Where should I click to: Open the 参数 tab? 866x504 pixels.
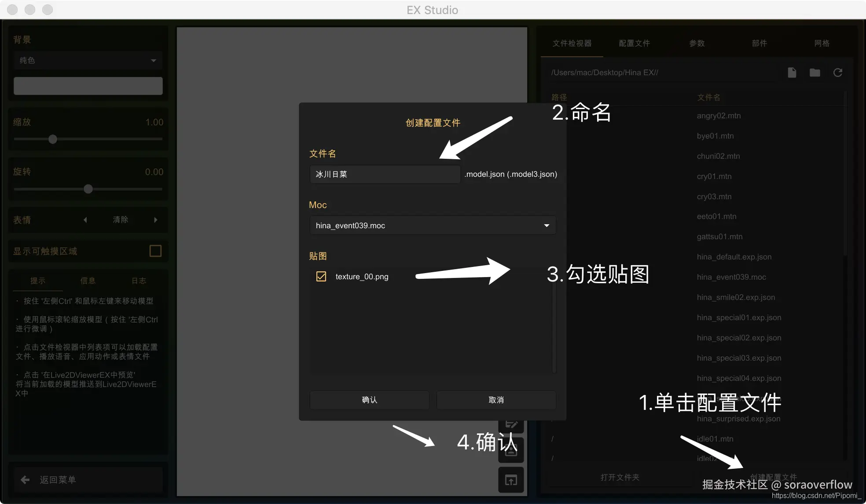click(697, 43)
